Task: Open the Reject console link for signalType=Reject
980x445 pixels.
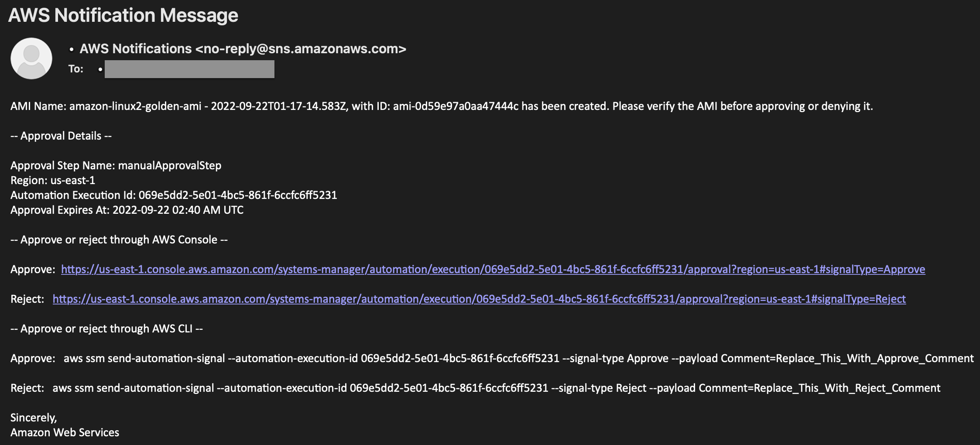Action: pyautogui.click(x=479, y=299)
